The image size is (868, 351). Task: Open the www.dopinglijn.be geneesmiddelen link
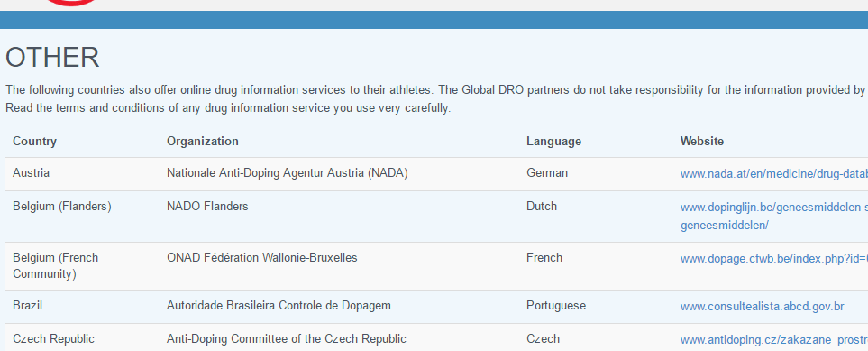point(774,217)
